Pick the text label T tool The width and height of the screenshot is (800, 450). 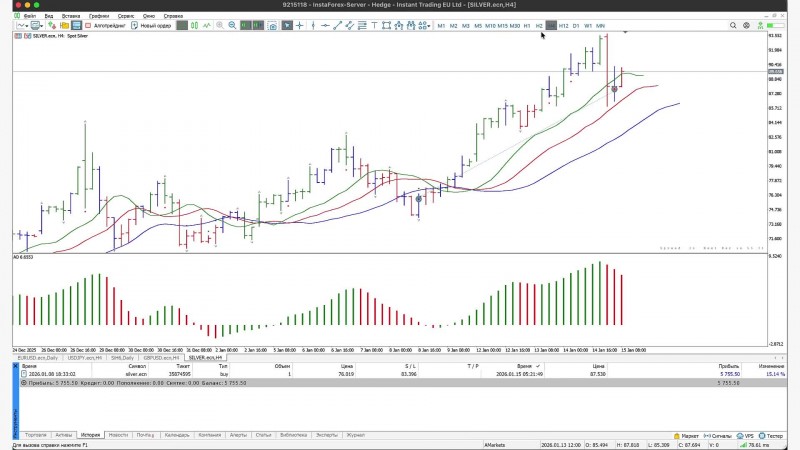(374, 26)
